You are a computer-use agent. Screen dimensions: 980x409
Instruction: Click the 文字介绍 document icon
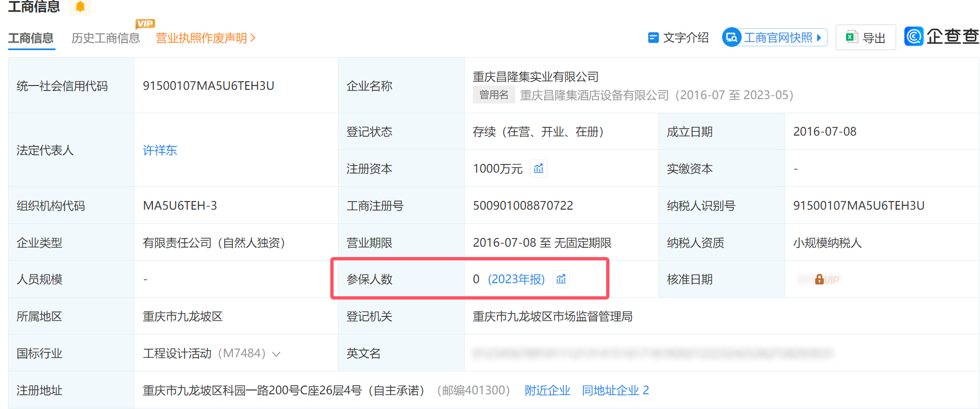653,38
